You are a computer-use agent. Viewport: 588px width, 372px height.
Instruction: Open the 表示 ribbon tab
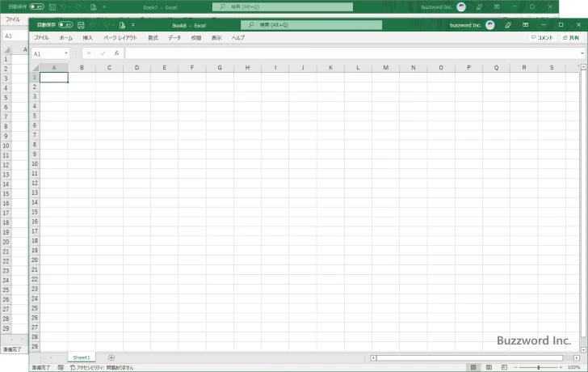[216, 37]
